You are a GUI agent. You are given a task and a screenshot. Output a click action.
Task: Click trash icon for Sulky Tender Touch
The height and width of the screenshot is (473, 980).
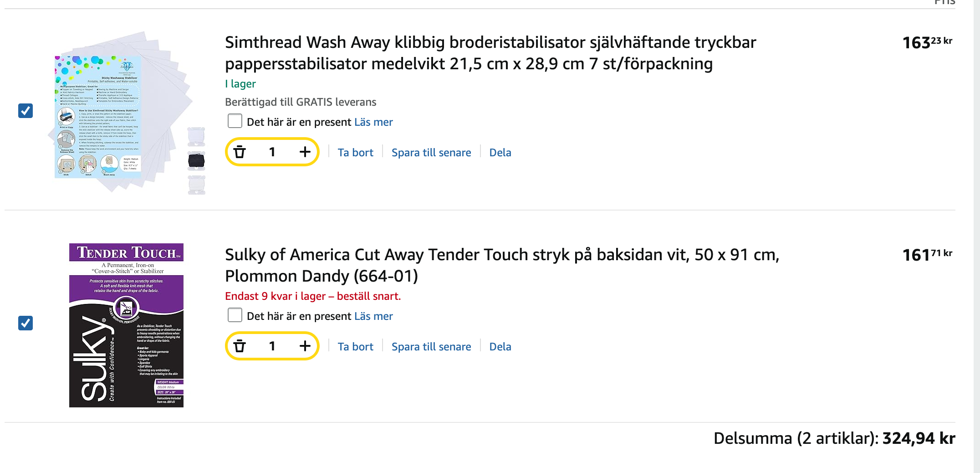[240, 346]
